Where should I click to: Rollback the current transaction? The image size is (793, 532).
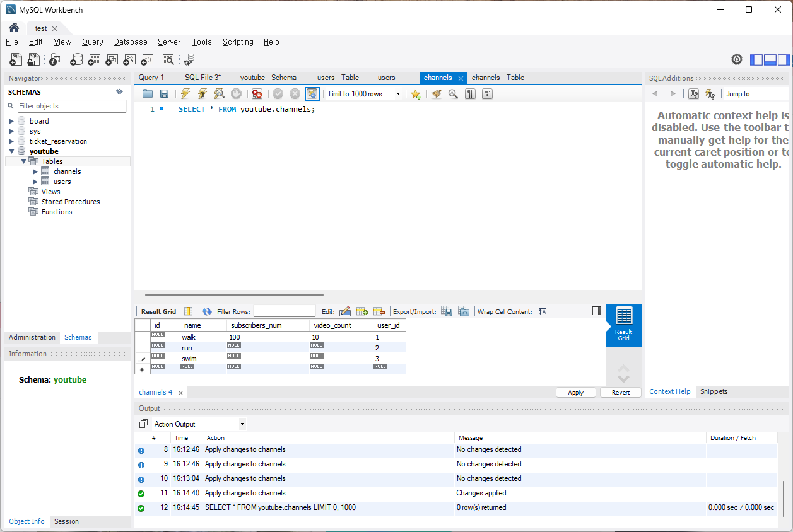coord(295,94)
